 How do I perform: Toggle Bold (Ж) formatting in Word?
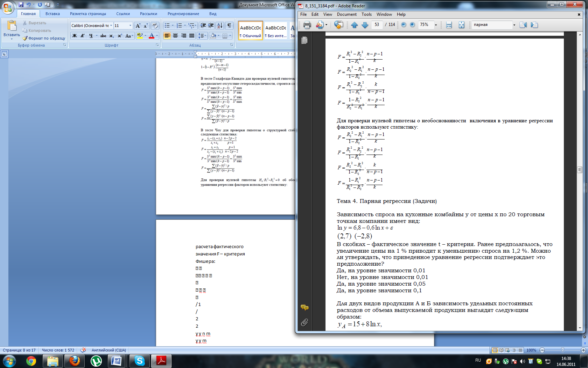75,36
